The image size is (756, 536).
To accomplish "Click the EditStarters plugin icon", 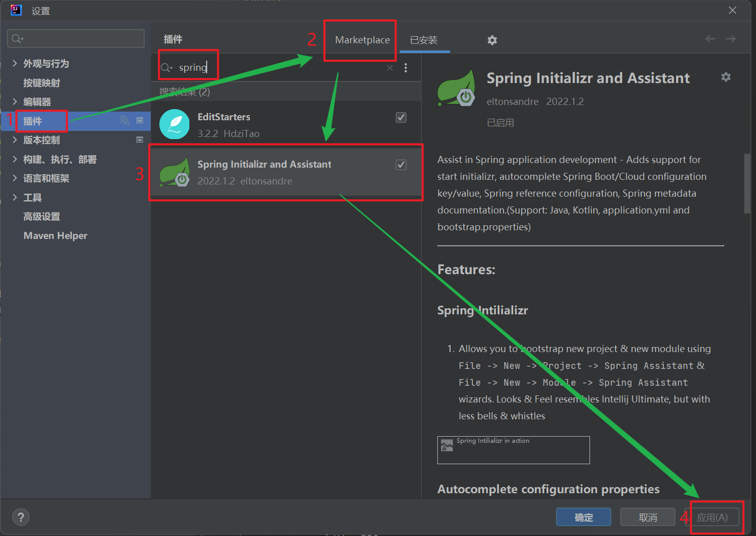I will pyautogui.click(x=174, y=124).
